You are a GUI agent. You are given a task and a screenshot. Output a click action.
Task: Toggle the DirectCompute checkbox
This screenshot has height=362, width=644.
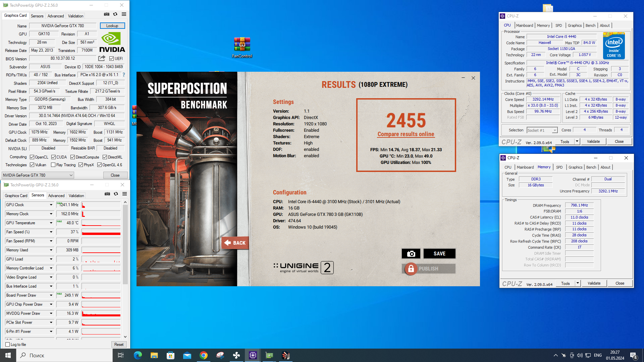(72, 157)
